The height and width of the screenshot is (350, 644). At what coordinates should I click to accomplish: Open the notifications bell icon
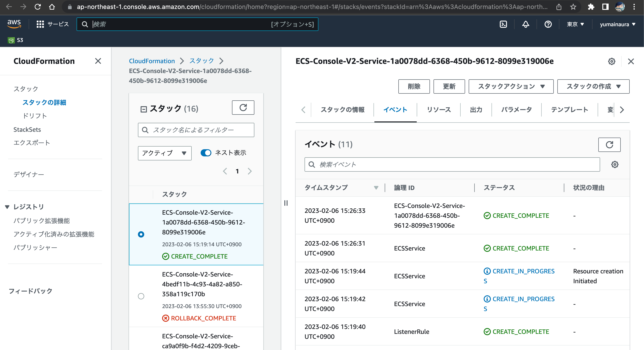coord(526,24)
